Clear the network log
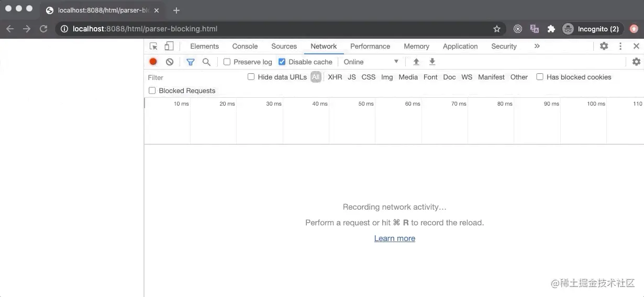 click(x=170, y=62)
